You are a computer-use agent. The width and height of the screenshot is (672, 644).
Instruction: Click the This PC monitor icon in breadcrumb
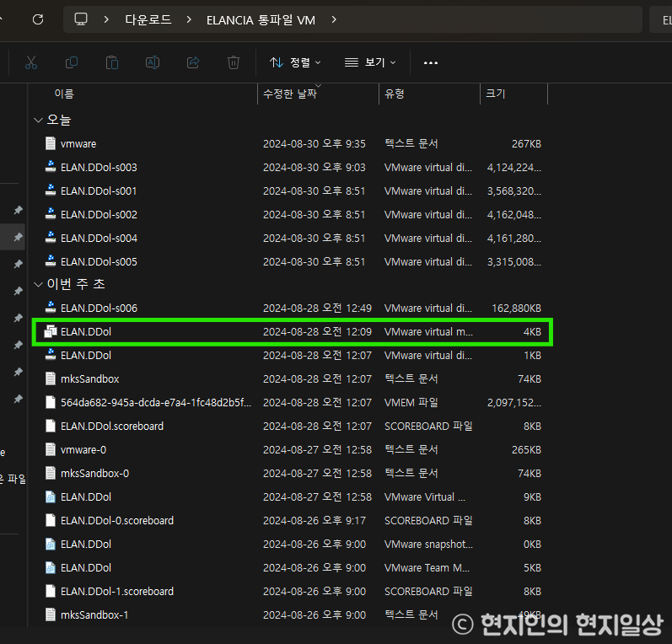81,19
